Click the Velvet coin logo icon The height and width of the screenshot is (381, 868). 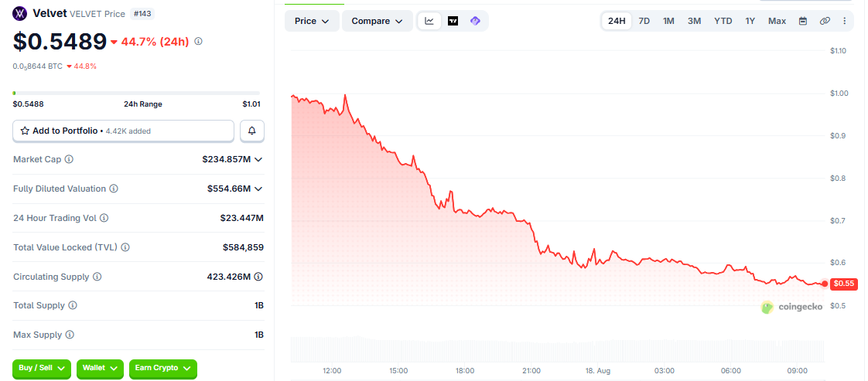pyautogui.click(x=20, y=13)
